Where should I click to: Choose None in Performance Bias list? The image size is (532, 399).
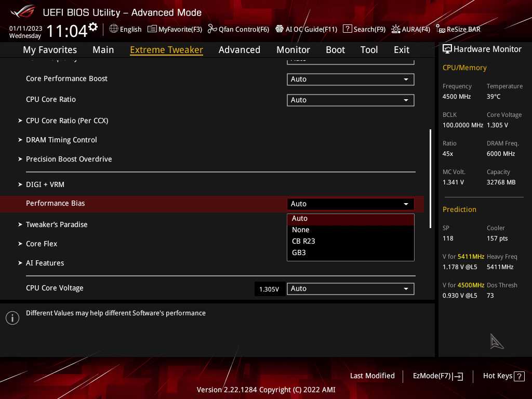point(351,230)
